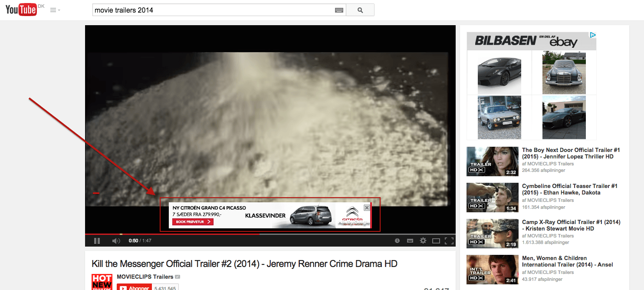Open the Camp X-Ray trailer thumbnail
This screenshot has height=290, width=644.
[x=493, y=234]
